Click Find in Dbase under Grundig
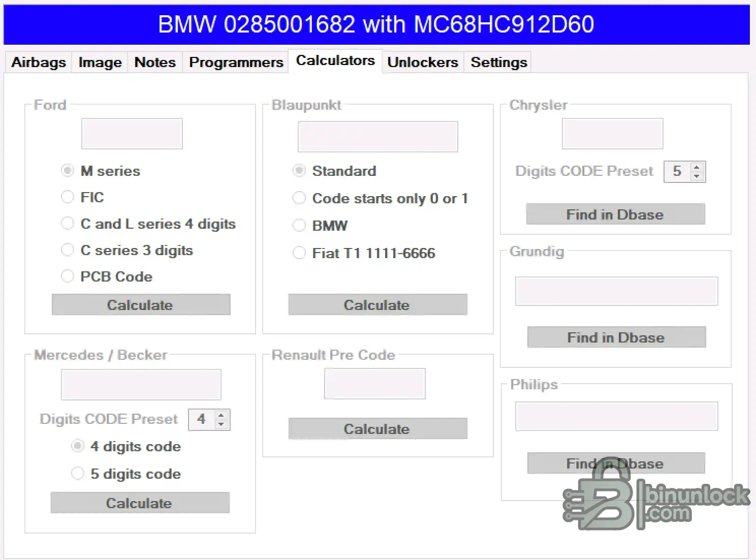This screenshot has height=560, width=756. pyautogui.click(x=616, y=337)
